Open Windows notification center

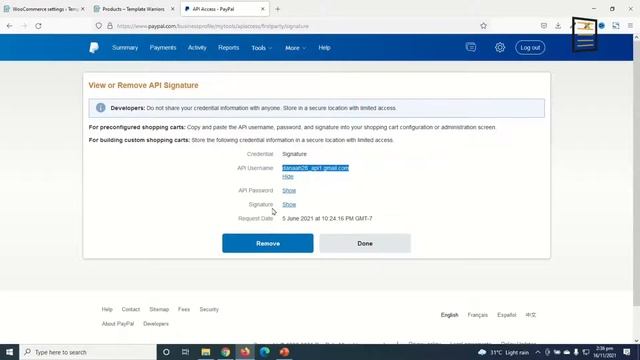click(627, 352)
